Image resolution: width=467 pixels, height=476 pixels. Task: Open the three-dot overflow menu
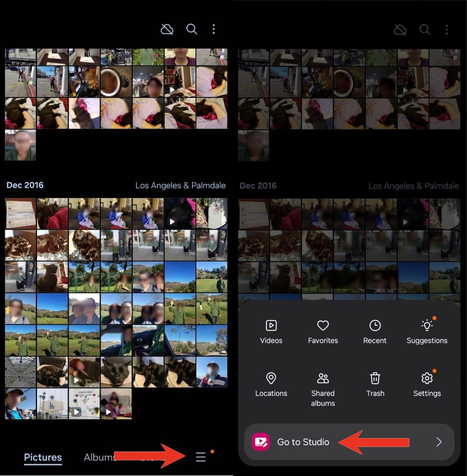tap(213, 29)
